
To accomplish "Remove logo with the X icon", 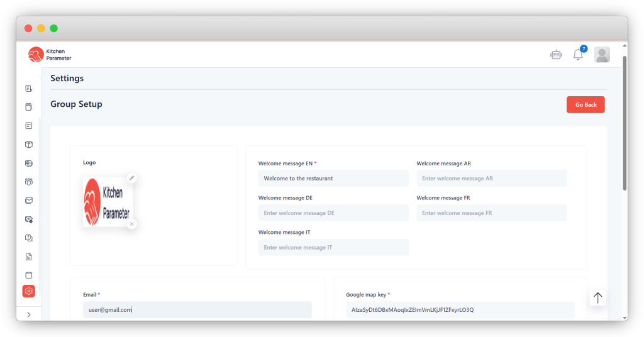I will 131,224.
